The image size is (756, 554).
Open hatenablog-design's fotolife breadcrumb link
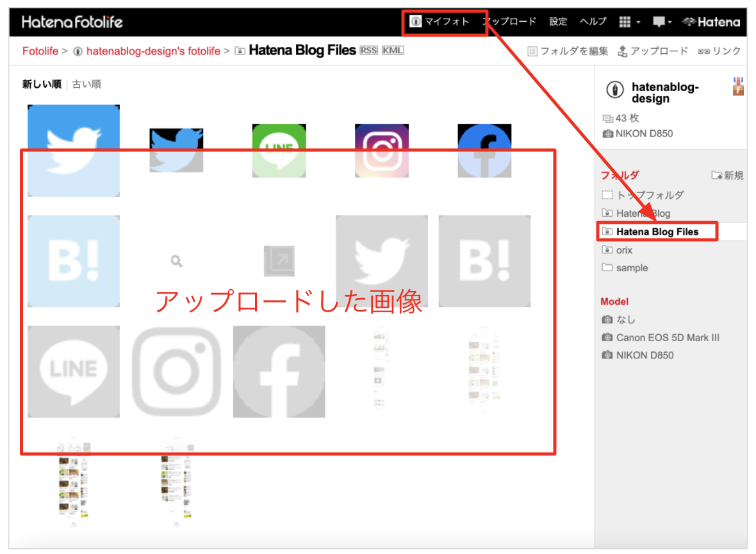(153, 51)
